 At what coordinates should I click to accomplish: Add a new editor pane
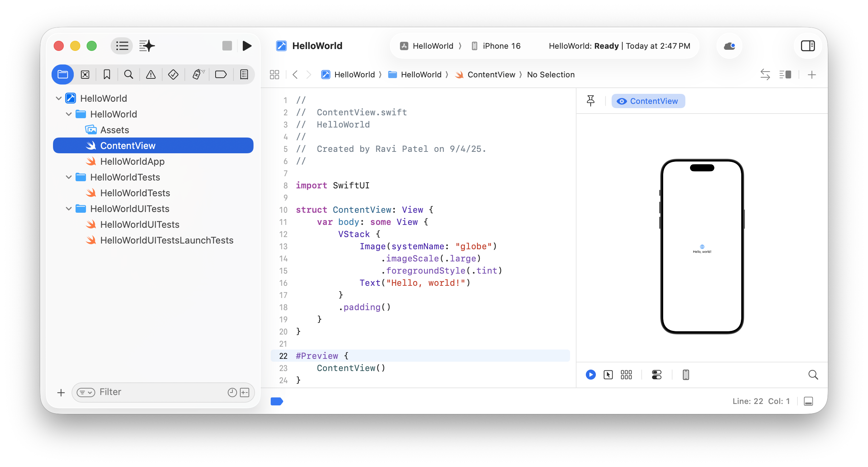pos(812,74)
